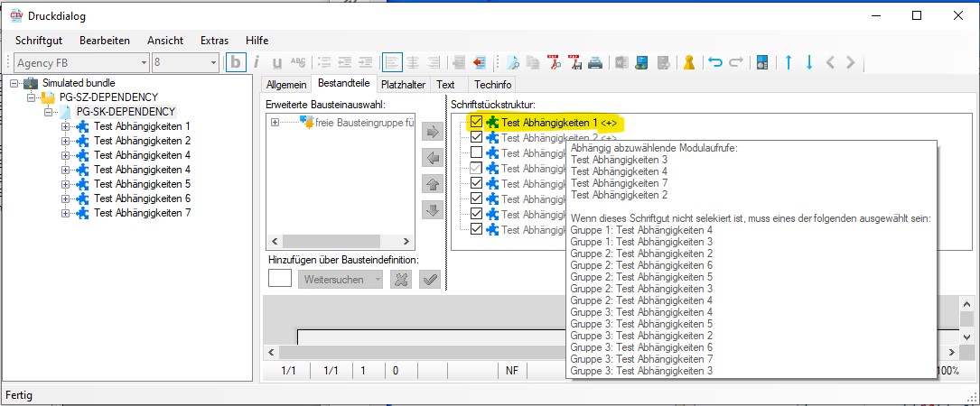Open the Agency FB font dropdown
The height and width of the screenshot is (406, 980).
point(143,62)
